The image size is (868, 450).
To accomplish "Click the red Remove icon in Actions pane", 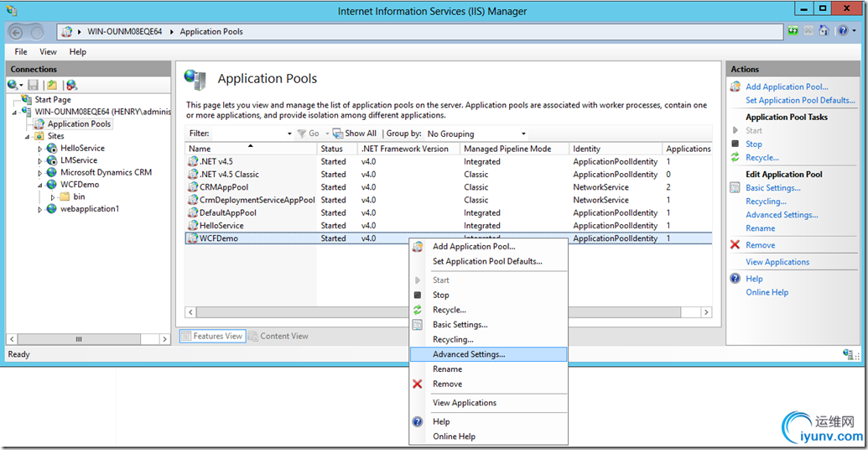I will coord(735,245).
